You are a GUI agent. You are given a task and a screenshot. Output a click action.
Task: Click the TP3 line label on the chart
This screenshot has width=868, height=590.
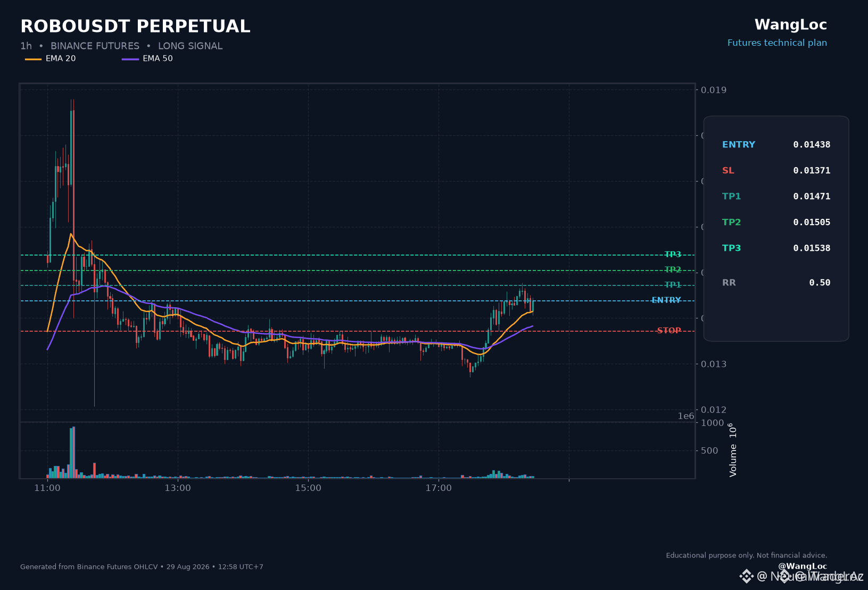[x=673, y=255]
